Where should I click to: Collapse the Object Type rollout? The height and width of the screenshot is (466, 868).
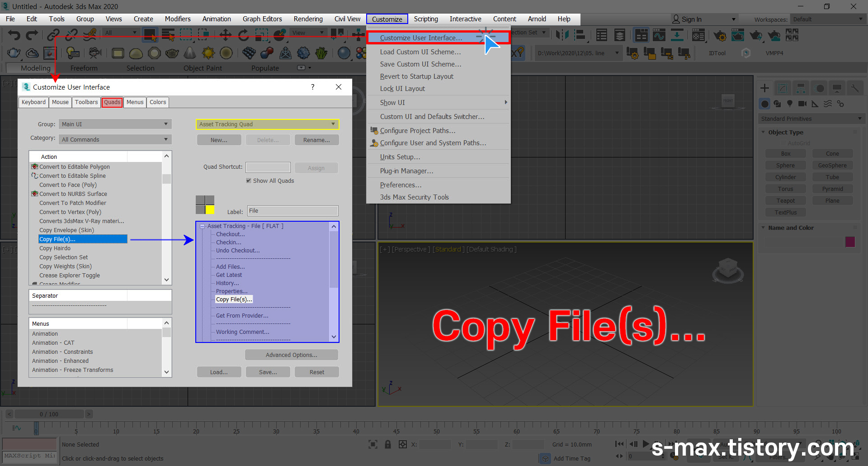(764, 132)
